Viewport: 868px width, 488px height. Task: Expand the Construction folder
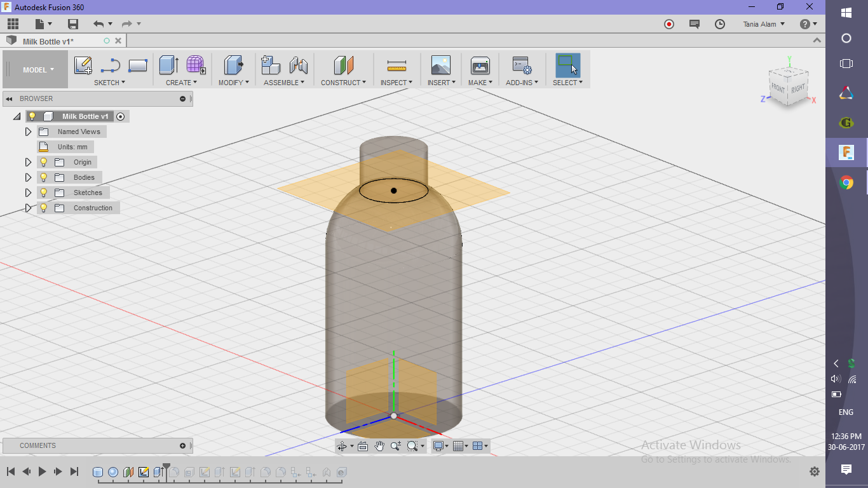[x=28, y=208]
